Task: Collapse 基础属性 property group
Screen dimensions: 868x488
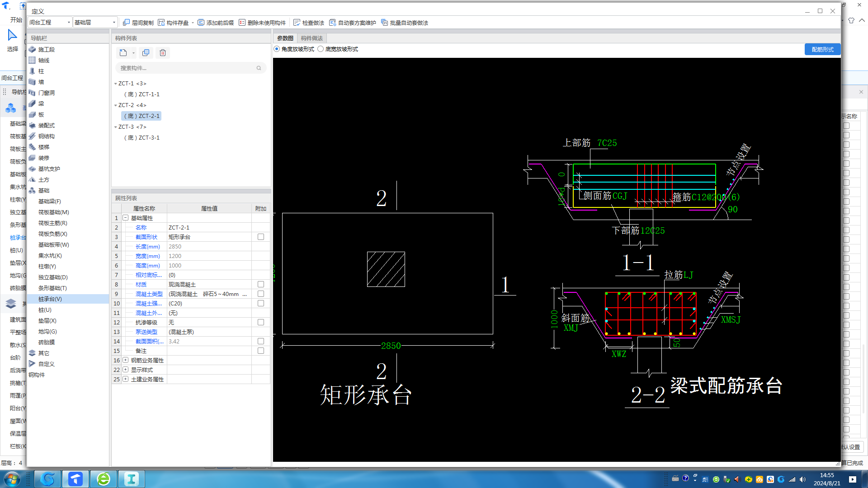Action: (126, 218)
